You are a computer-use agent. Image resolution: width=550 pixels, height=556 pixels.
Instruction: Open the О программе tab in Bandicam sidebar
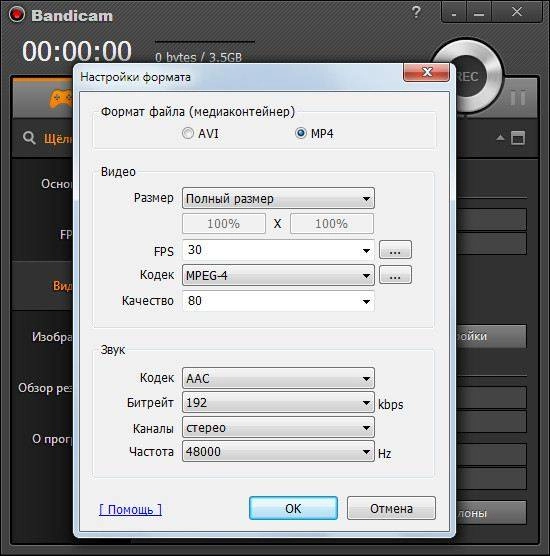tap(52, 439)
